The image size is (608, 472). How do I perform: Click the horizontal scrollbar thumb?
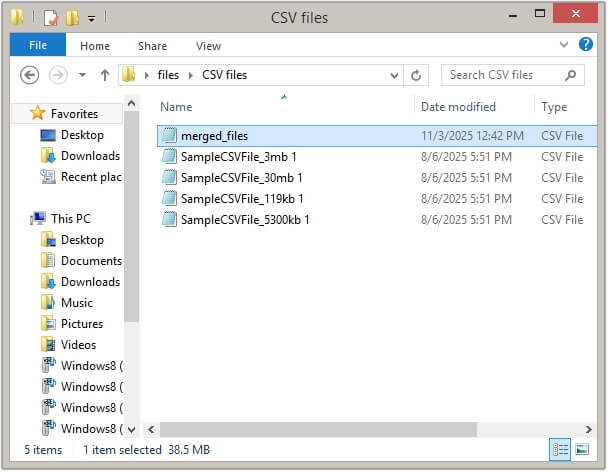(x=318, y=429)
